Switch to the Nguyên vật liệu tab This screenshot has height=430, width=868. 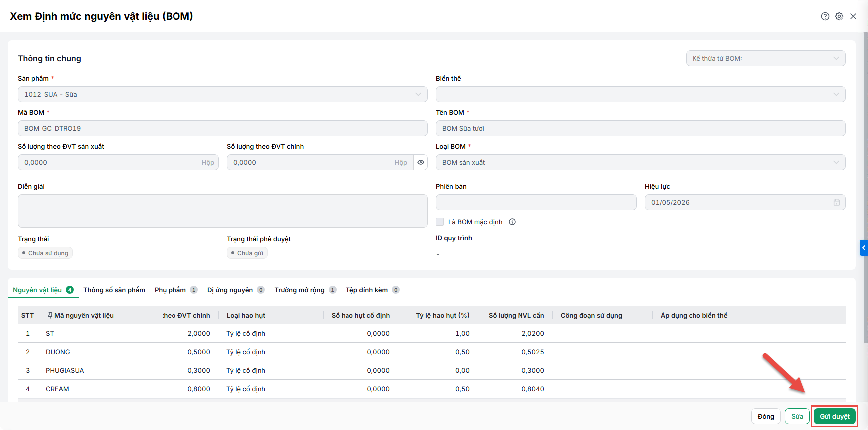coord(43,290)
